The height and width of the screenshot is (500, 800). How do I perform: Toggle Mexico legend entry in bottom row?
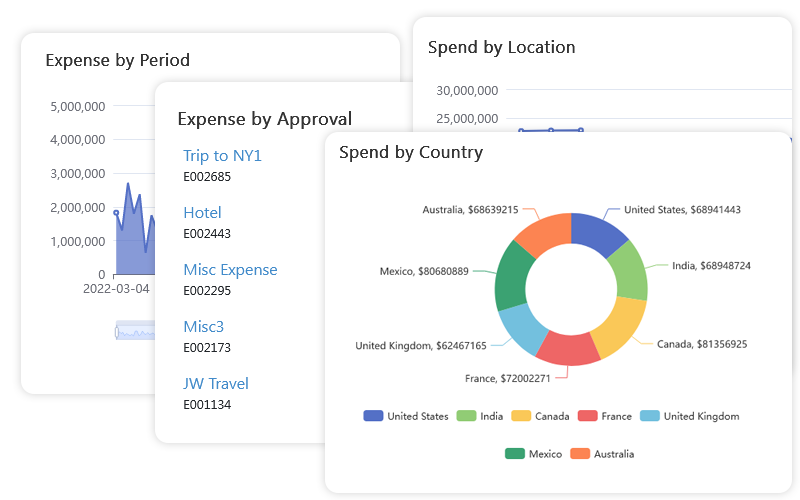(534, 454)
